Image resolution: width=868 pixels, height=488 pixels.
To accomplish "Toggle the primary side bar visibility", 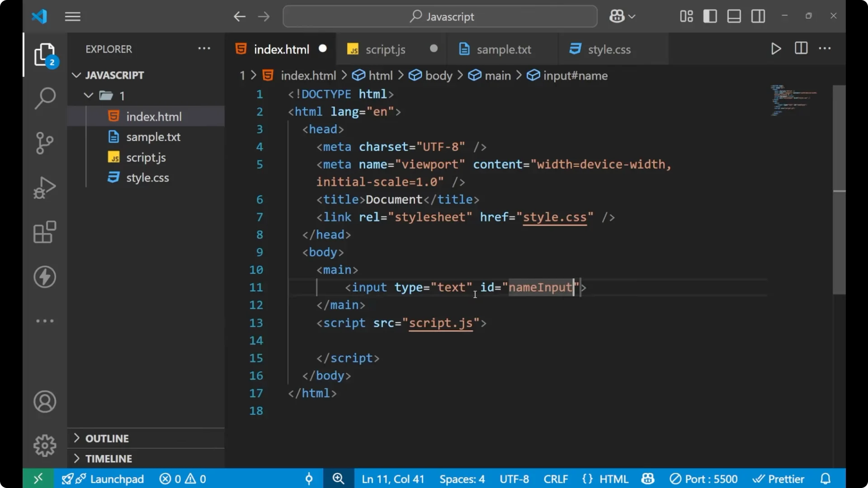I will (710, 16).
